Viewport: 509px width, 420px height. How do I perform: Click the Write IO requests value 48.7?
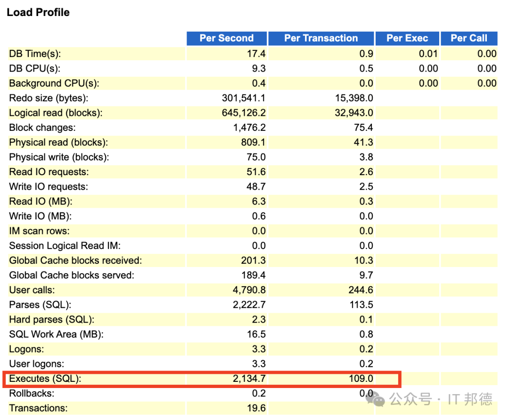click(x=256, y=187)
